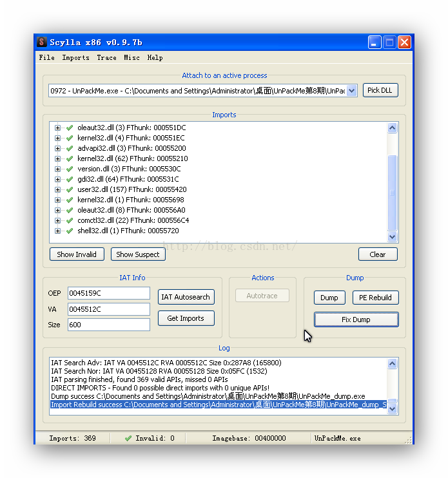Open the Trace menu

tap(106, 57)
